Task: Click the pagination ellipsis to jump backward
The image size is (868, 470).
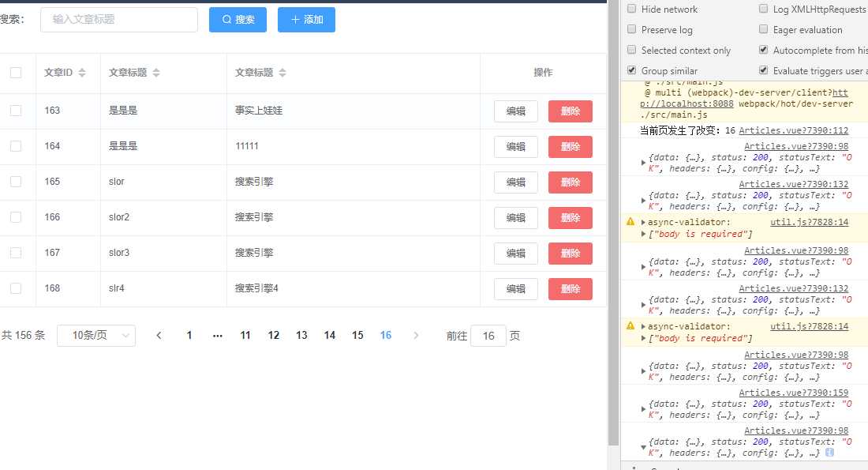Action: pos(217,335)
